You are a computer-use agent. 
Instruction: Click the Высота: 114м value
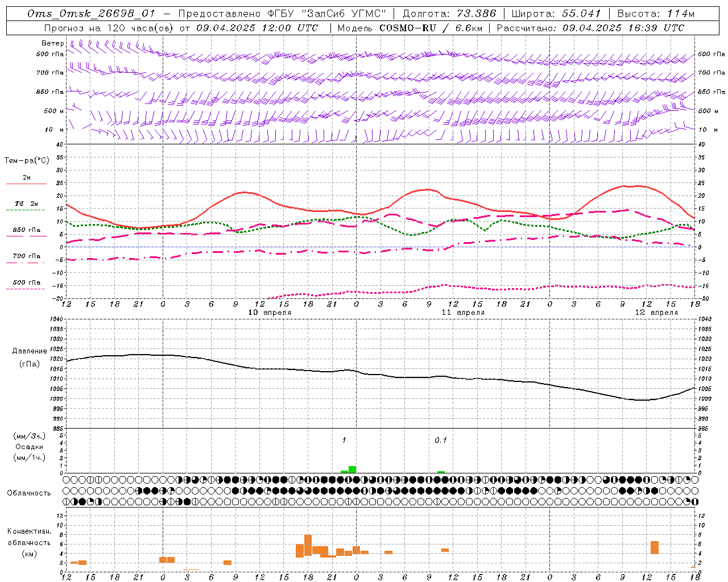coord(656,14)
